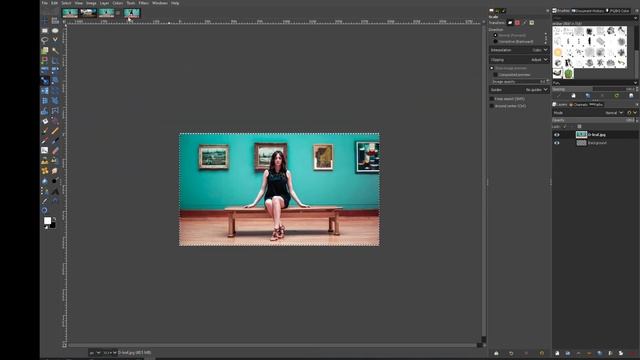Viewport: 640px width, 360px height.
Task: Enable Around center (Ctrl) checkbox
Action: pyautogui.click(x=492, y=106)
